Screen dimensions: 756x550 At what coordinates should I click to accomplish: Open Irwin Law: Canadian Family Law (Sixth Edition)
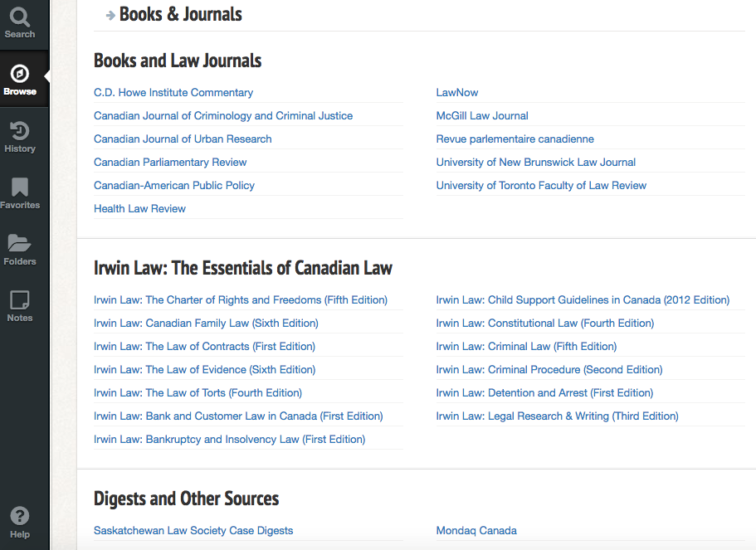pyautogui.click(x=206, y=323)
